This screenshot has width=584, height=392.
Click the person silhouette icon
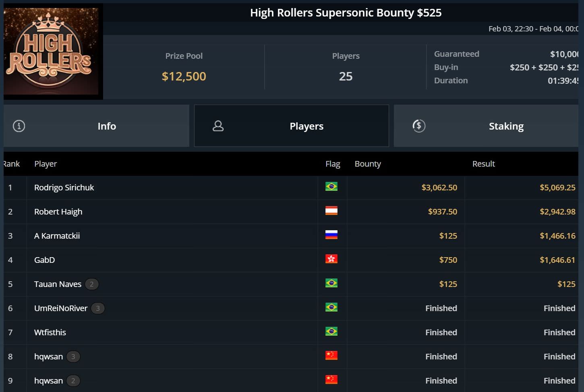(218, 126)
